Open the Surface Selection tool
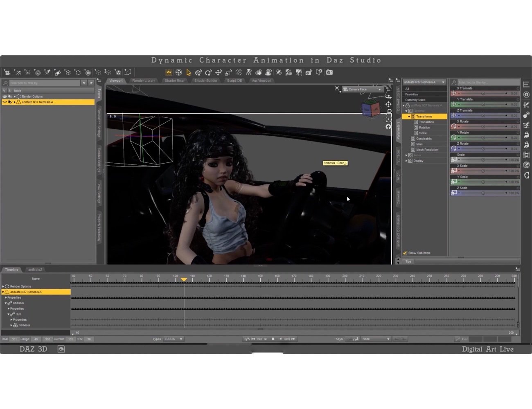The width and height of the screenshot is (532, 409). [x=258, y=72]
